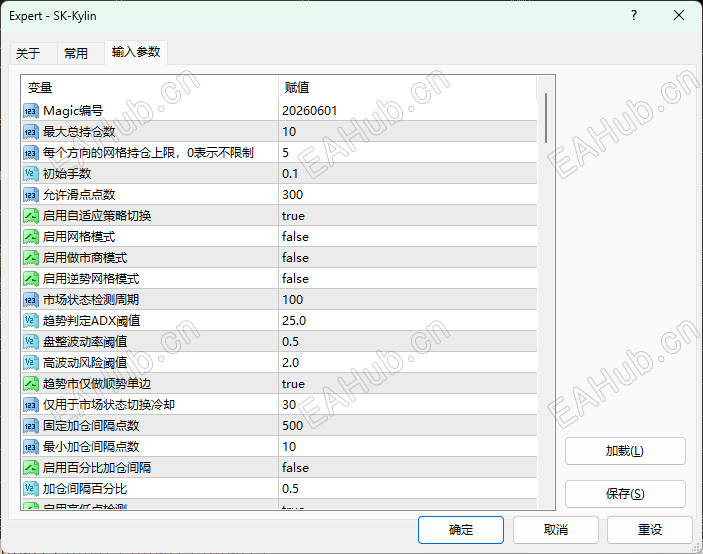The width and height of the screenshot is (703, 554).
Task: Toggle the true value of 启用自适应策略切换
Action: [x=293, y=216]
